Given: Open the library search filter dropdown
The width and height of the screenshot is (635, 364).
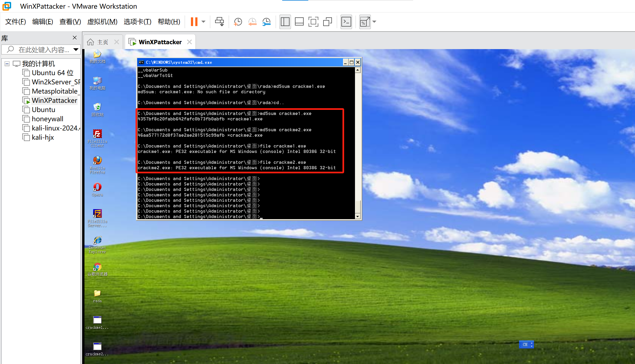Looking at the screenshot, I should (x=76, y=50).
